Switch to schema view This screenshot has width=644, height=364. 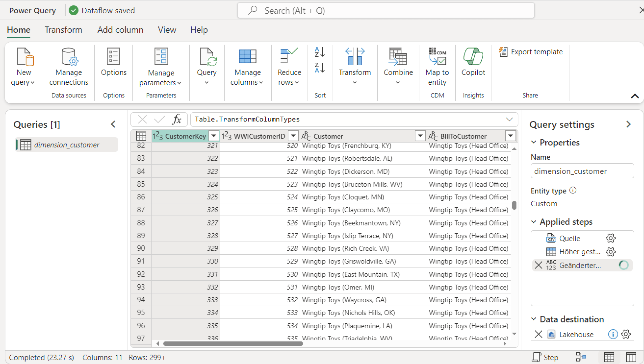(x=631, y=357)
